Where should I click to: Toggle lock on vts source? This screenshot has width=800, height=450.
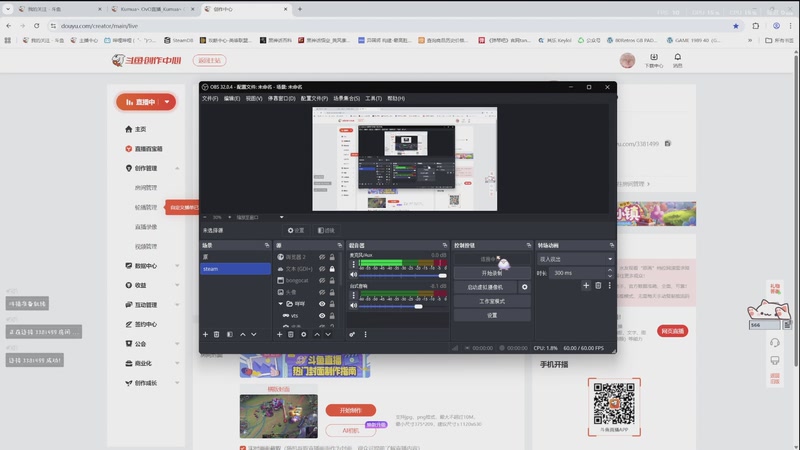(x=332, y=315)
